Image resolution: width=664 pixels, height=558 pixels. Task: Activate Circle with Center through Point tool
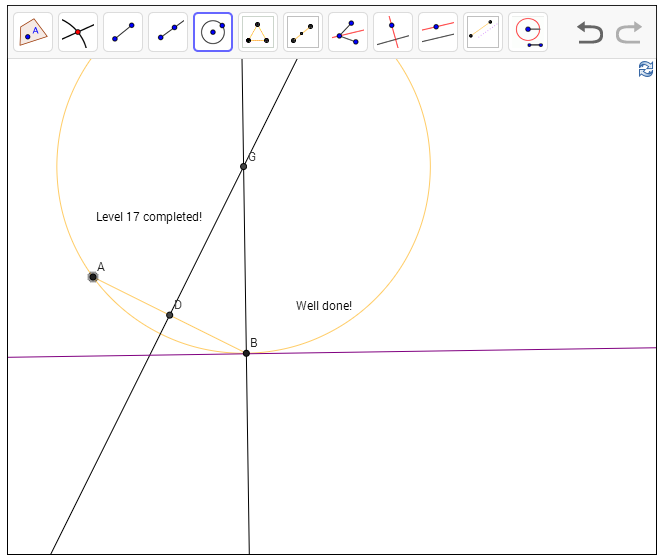pyautogui.click(x=213, y=32)
